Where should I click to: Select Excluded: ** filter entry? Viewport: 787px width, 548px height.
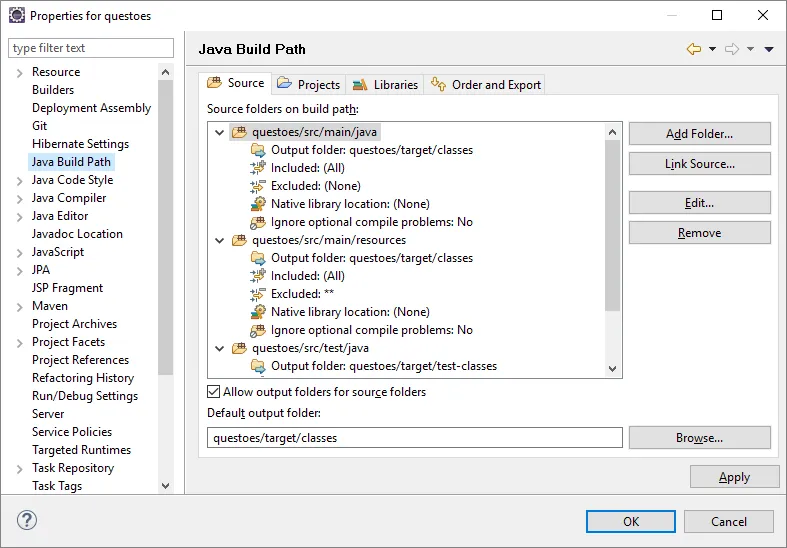coord(302,294)
